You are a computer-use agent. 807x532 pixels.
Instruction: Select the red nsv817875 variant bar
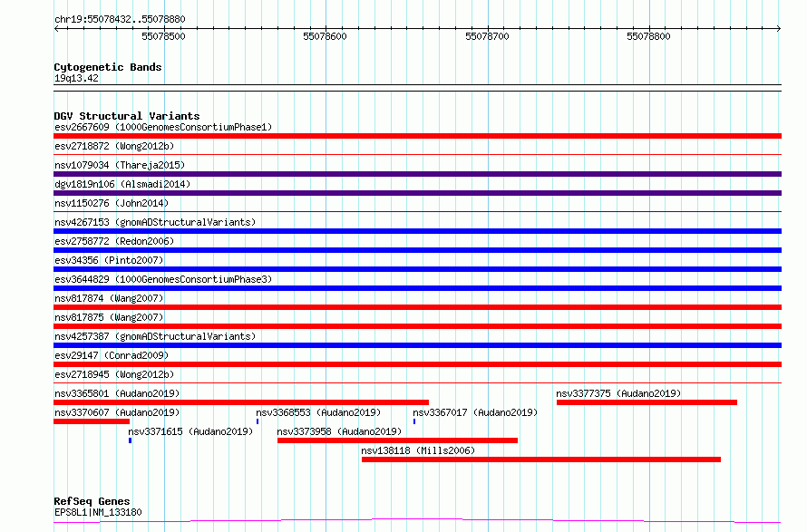click(x=417, y=326)
